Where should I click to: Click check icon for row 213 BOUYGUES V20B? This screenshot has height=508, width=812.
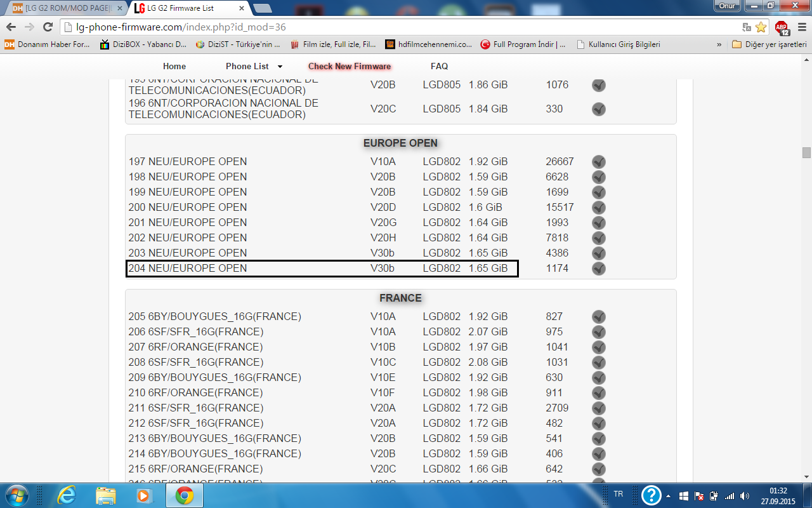click(x=598, y=439)
